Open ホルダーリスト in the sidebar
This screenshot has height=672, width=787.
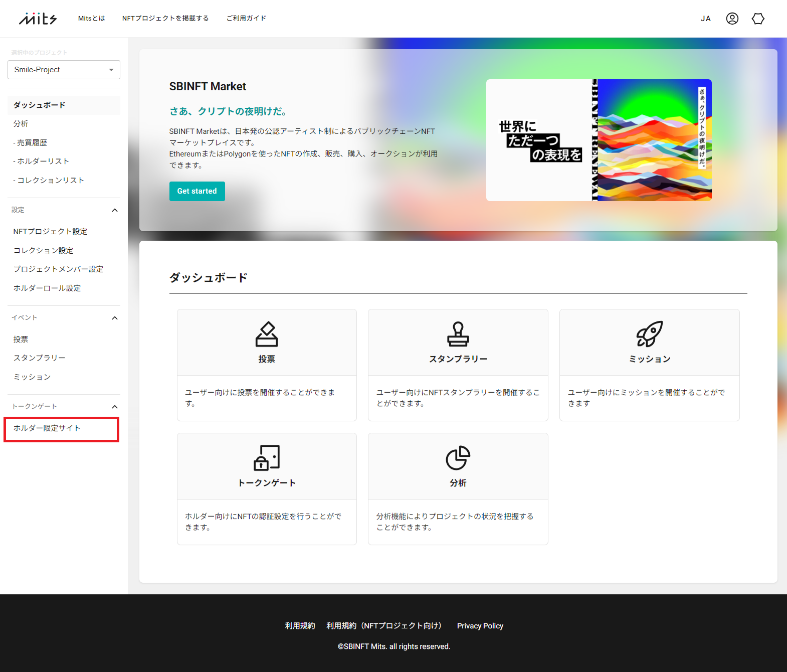[x=41, y=161]
